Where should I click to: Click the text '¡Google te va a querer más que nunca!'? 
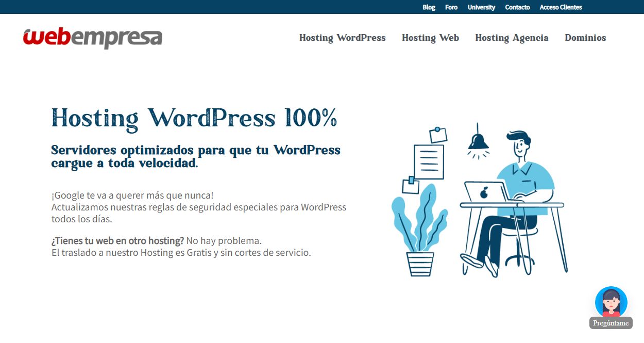click(132, 195)
